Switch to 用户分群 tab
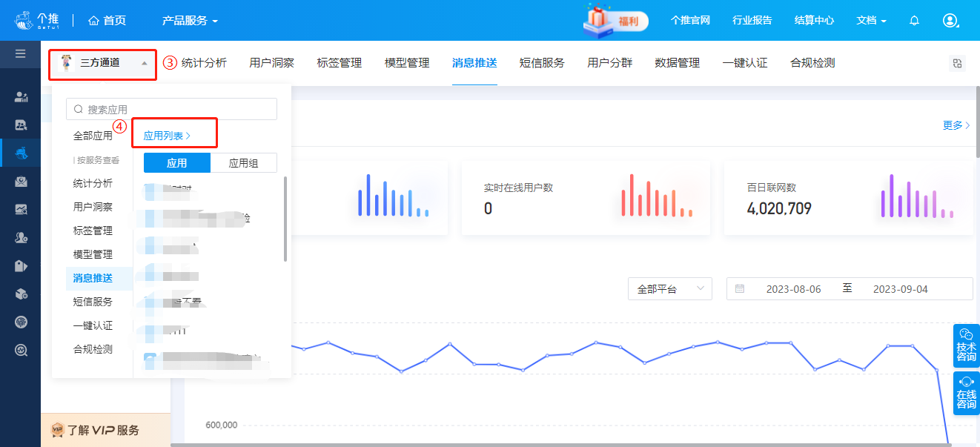 point(609,63)
